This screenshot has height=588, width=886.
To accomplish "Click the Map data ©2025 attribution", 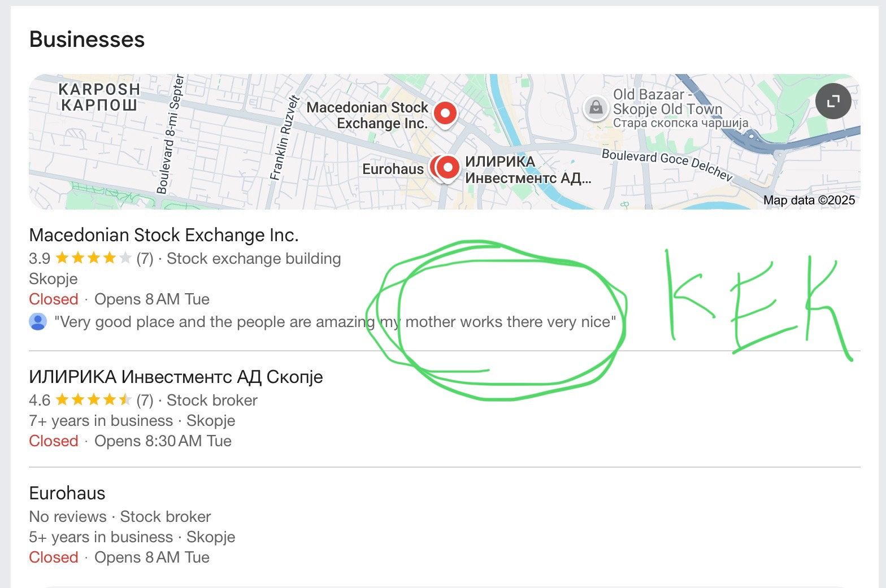I will [809, 200].
